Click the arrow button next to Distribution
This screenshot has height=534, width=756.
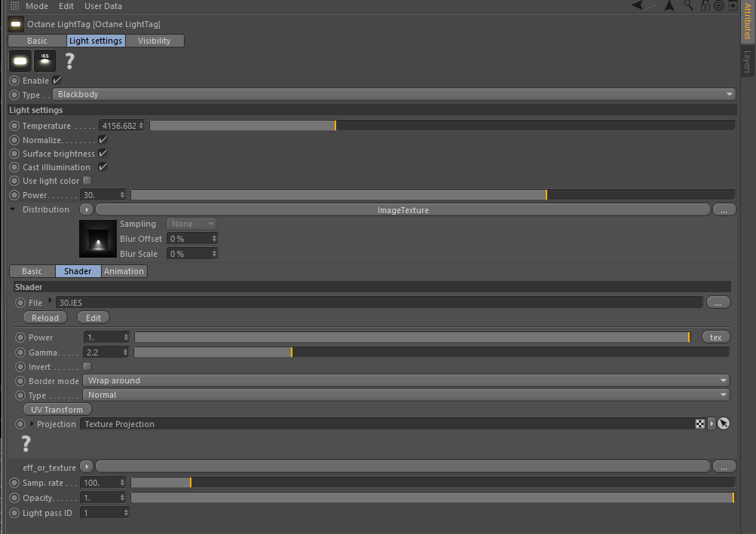click(87, 209)
